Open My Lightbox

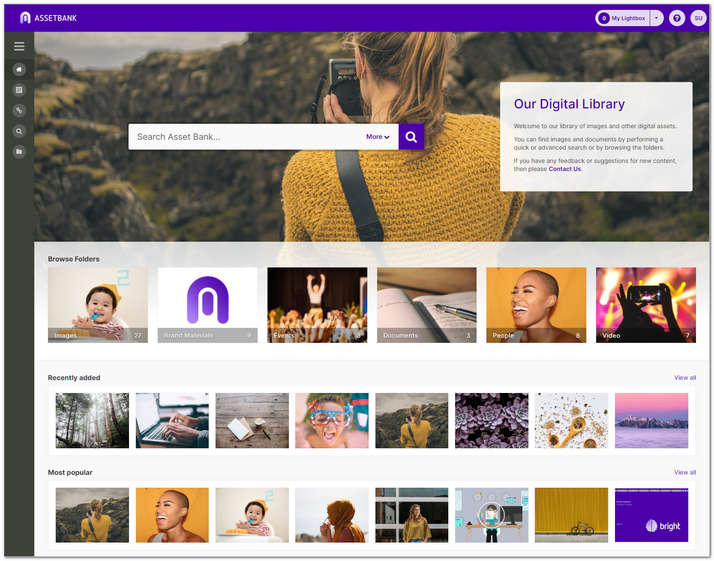pyautogui.click(x=623, y=18)
